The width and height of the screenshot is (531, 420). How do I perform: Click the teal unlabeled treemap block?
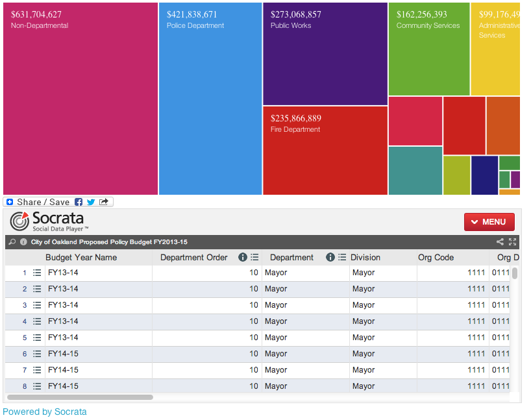[x=415, y=171]
